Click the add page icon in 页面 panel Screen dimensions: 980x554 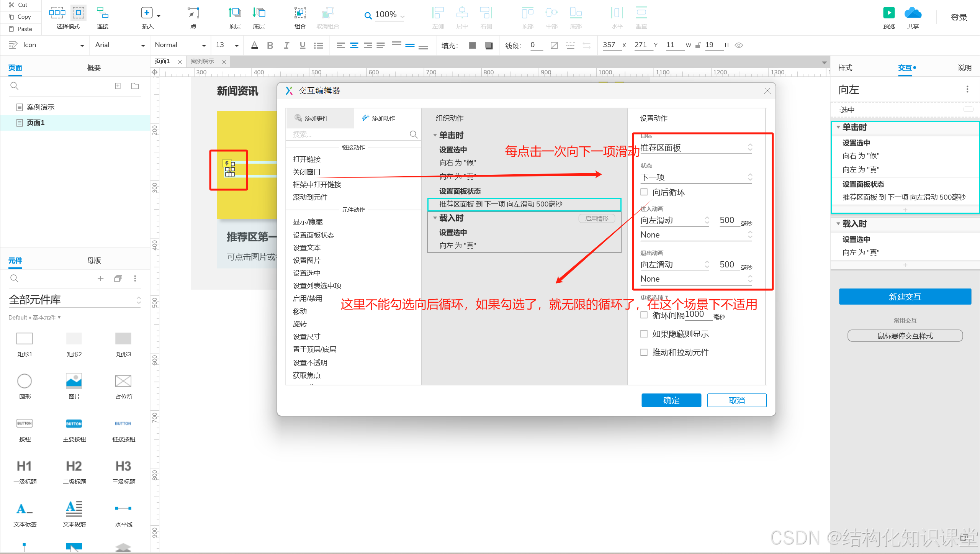tap(118, 86)
